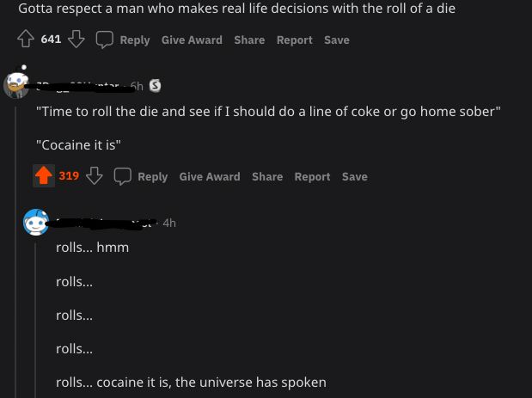Report the 641-point comment
Image resolution: width=532 pixels, height=398 pixels.
point(294,40)
